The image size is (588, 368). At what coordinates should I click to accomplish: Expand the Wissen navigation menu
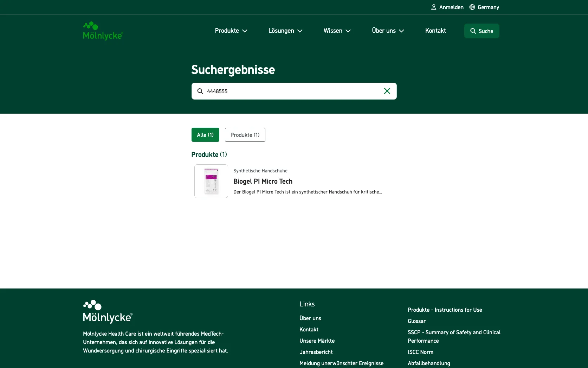click(x=337, y=31)
